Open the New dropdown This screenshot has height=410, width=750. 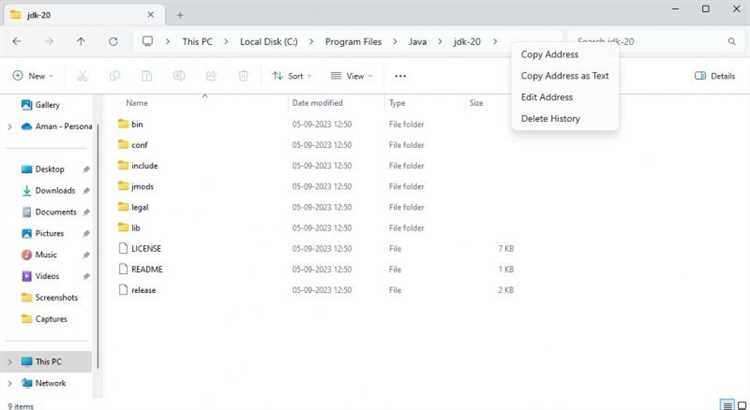pyautogui.click(x=33, y=76)
